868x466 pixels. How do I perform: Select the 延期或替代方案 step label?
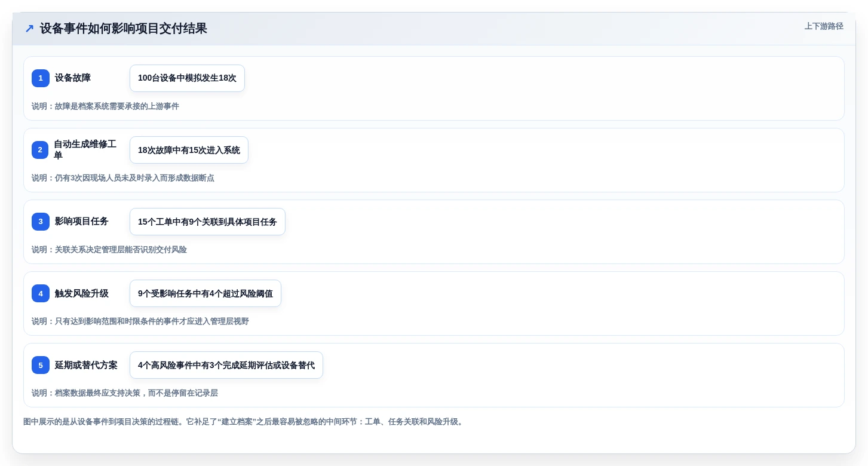point(86,365)
